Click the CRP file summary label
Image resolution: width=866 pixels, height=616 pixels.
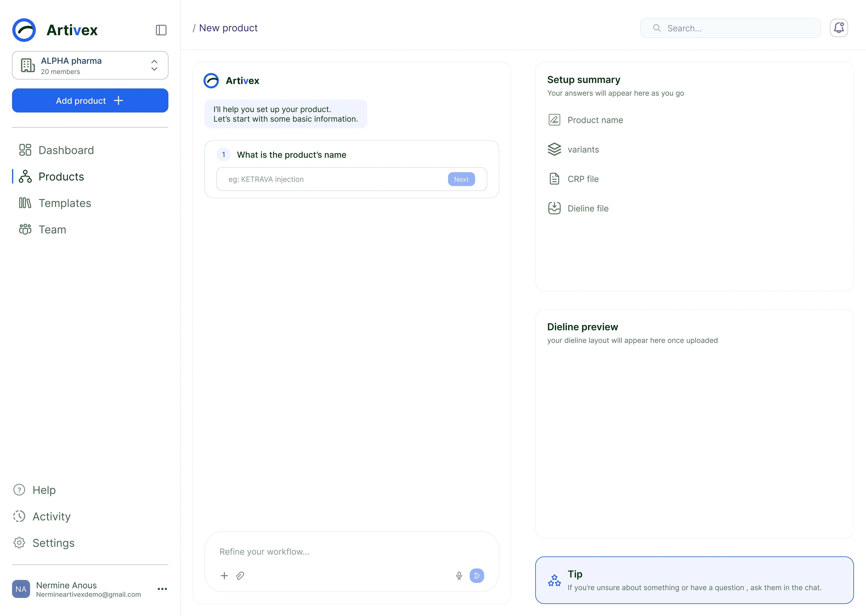click(x=583, y=179)
